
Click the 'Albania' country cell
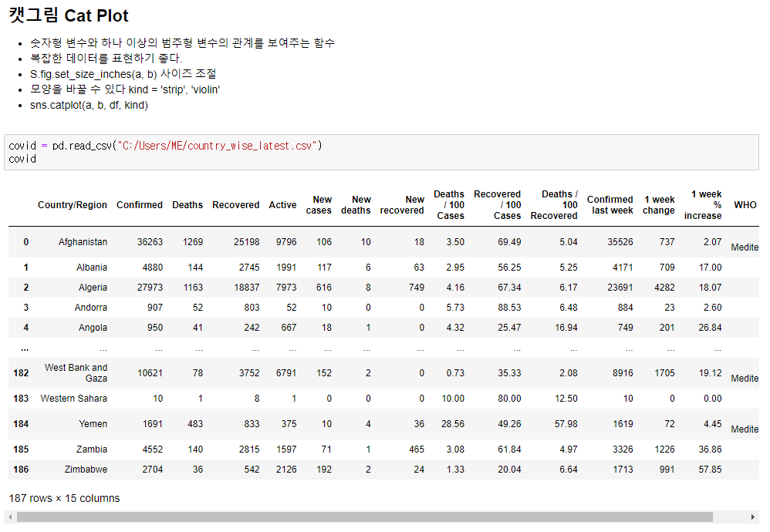click(x=91, y=268)
